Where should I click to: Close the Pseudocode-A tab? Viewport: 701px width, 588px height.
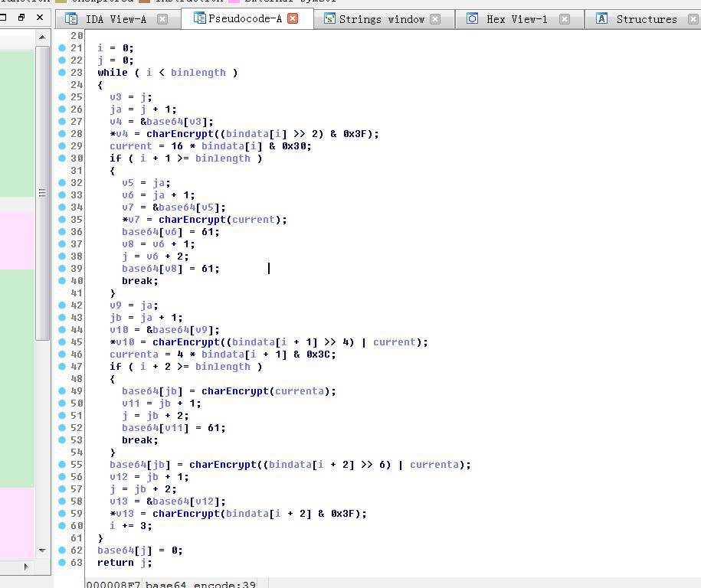[293, 18]
